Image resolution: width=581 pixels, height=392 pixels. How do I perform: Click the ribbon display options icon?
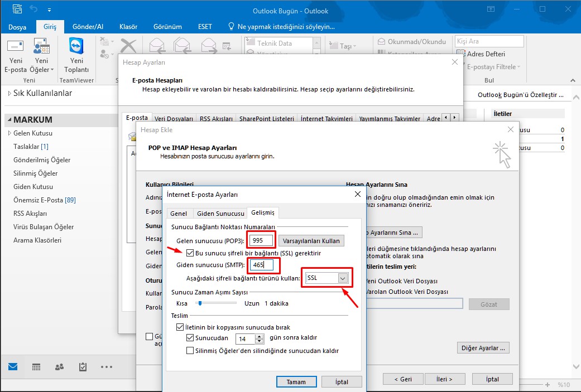pos(491,9)
